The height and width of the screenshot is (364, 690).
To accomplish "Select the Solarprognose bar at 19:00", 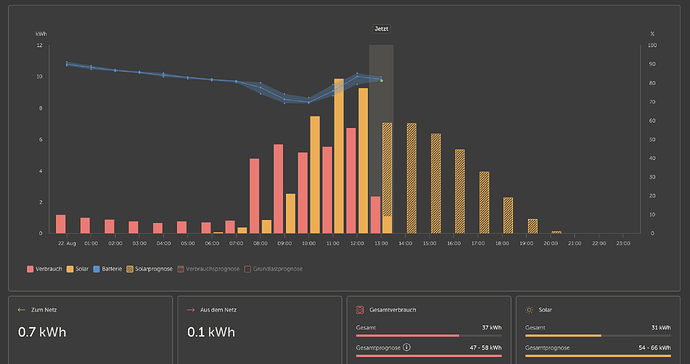I will click(x=532, y=226).
